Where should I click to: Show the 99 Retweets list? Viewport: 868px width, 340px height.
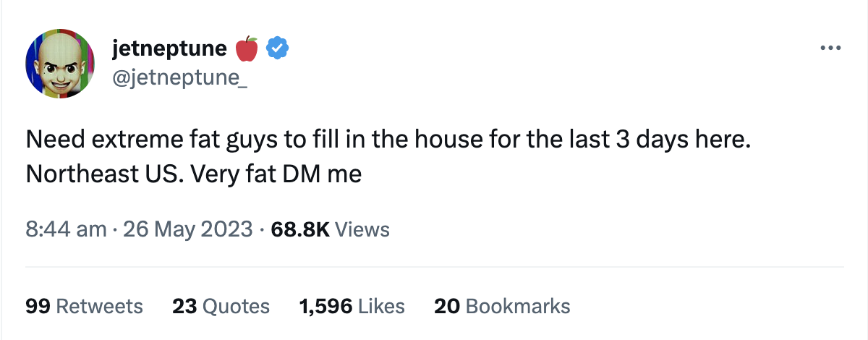84,306
